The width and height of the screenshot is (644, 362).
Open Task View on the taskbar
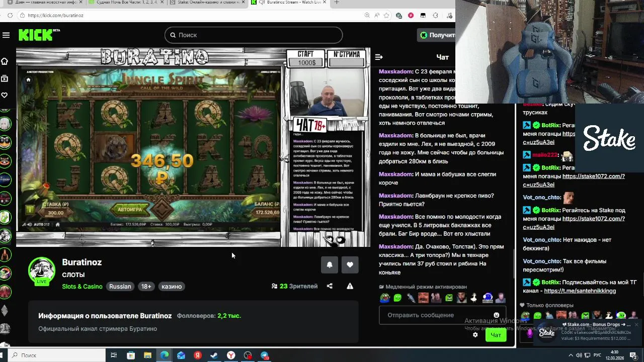point(114,355)
